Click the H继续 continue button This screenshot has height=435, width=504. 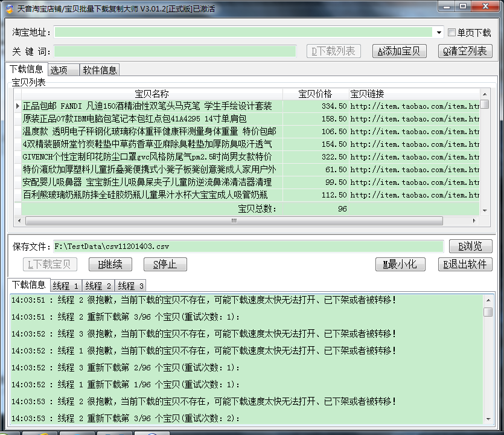106,265
